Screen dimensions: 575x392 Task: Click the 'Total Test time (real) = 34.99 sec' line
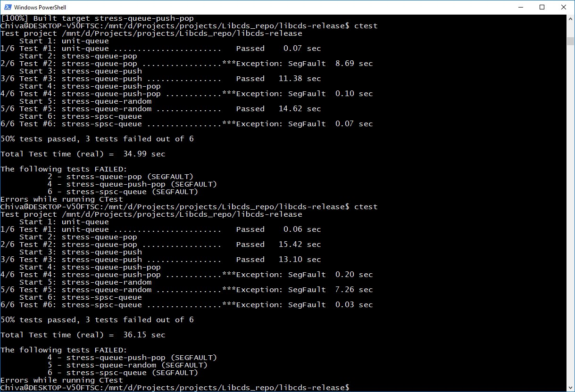click(x=83, y=154)
